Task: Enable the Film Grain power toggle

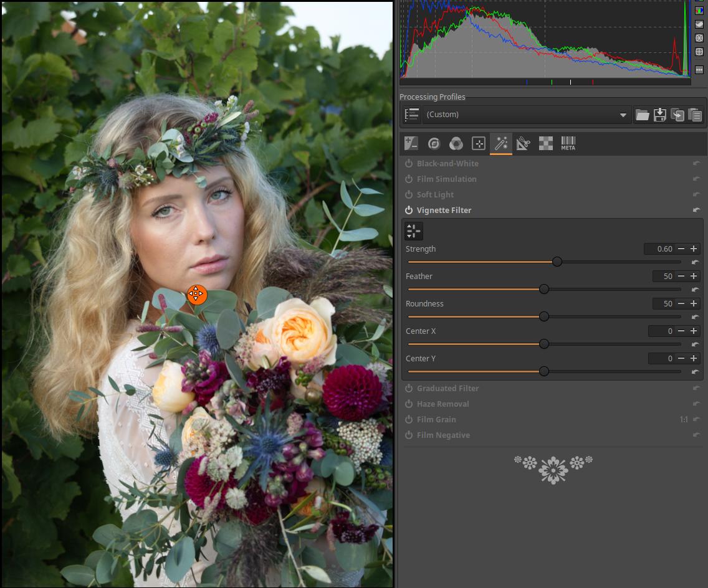Action: point(409,420)
